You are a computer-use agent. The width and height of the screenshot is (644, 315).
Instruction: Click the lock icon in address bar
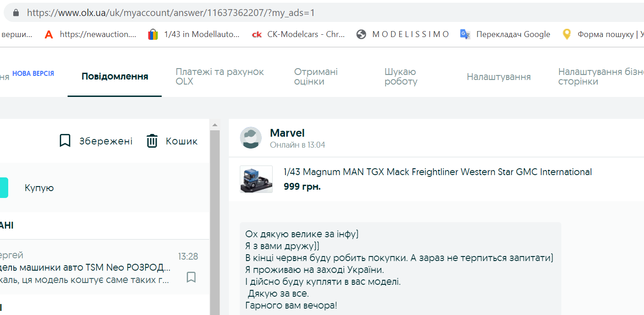(x=16, y=13)
